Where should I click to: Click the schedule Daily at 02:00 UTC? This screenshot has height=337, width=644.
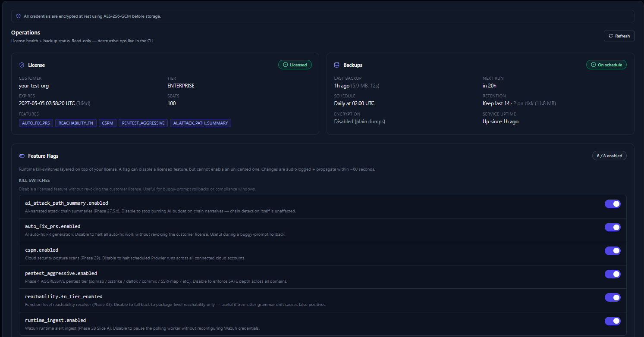tap(354, 103)
